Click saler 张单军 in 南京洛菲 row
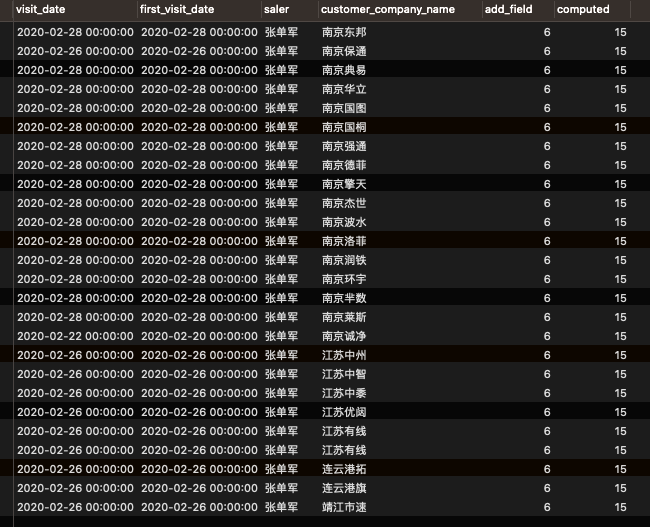Viewport: 650px width, 527px height. [x=281, y=241]
